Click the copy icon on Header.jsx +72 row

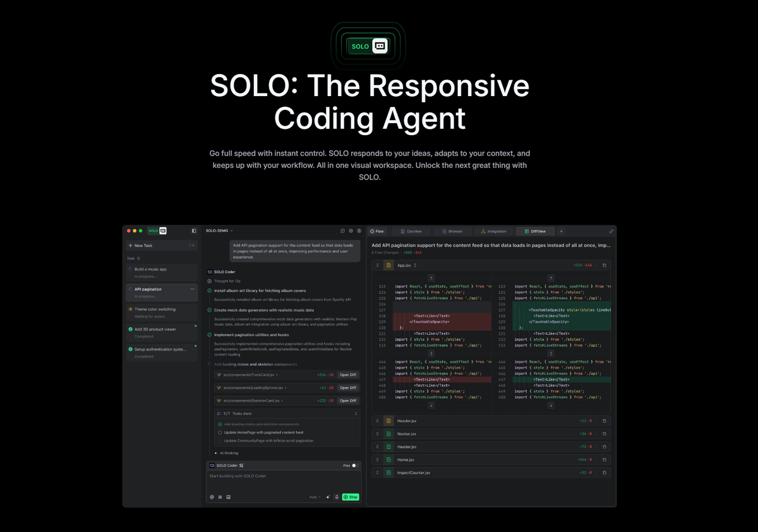pos(604,447)
